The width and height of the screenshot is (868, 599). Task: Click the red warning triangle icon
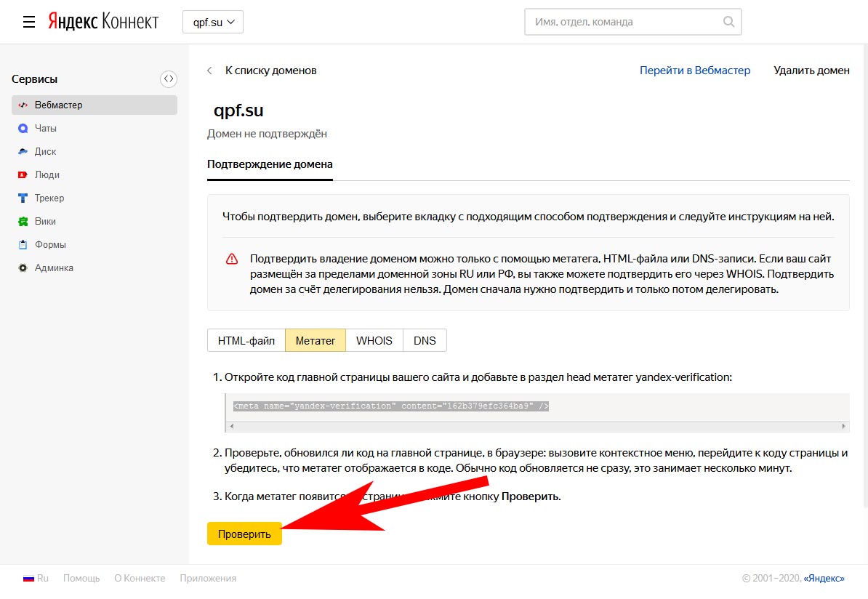click(x=232, y=259)
